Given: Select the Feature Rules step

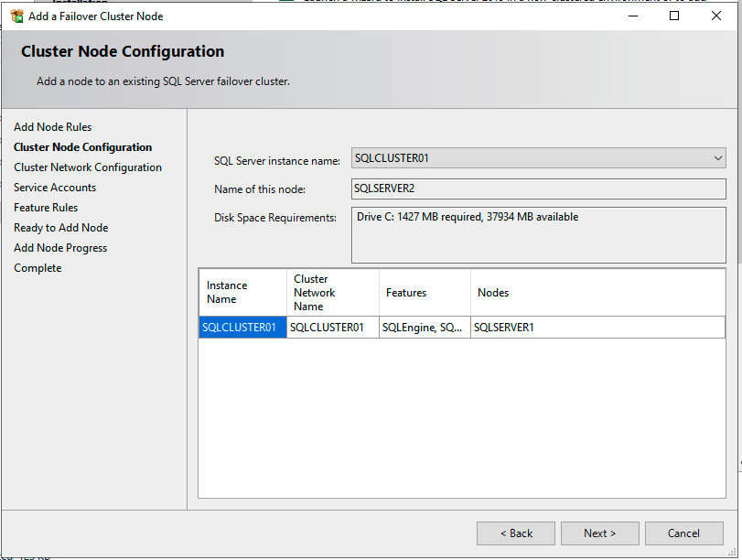Looking at the screenshot, I should pyautogui.click(x=46, y=208).
